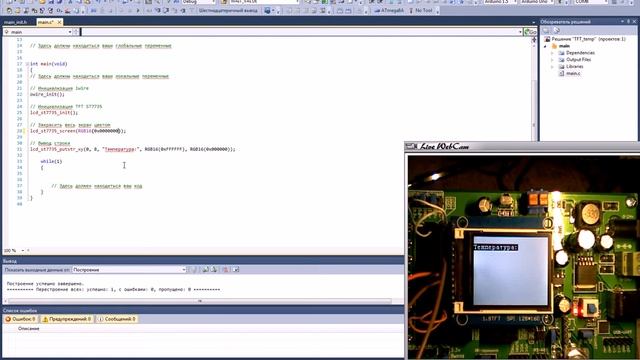Click the Go button in navigation bar
This screenshot has height=360, width=640.
530,32
